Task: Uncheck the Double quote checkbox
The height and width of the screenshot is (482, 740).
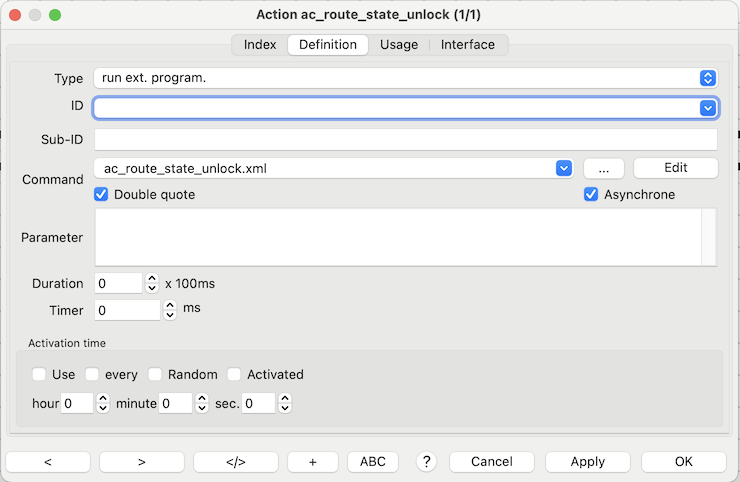Action: [101, 194]
